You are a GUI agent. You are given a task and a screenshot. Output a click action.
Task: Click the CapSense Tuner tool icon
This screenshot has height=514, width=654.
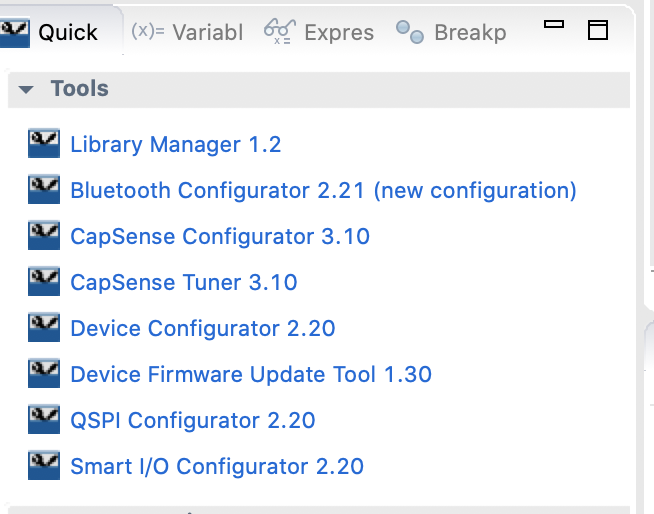click(x=45, y=282)
